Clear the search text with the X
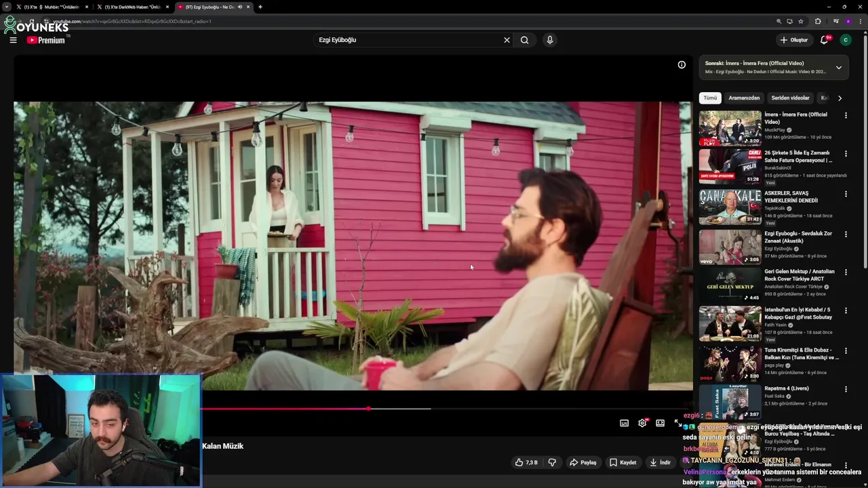868x488 pixels. coord(507,40)
